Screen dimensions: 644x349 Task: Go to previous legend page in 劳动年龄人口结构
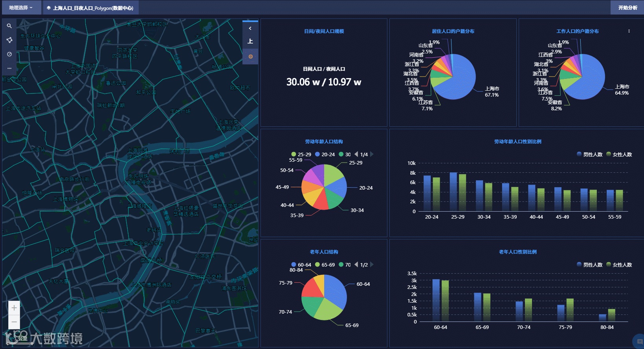click(x=356, y=154)
